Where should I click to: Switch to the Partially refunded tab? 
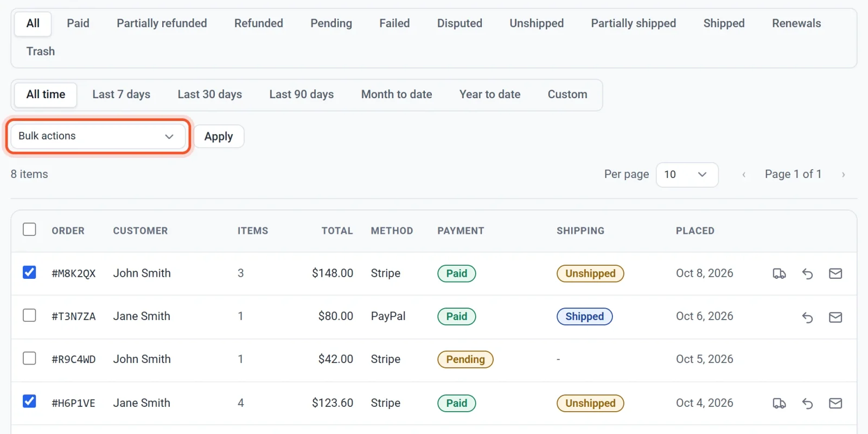point(162,23)
